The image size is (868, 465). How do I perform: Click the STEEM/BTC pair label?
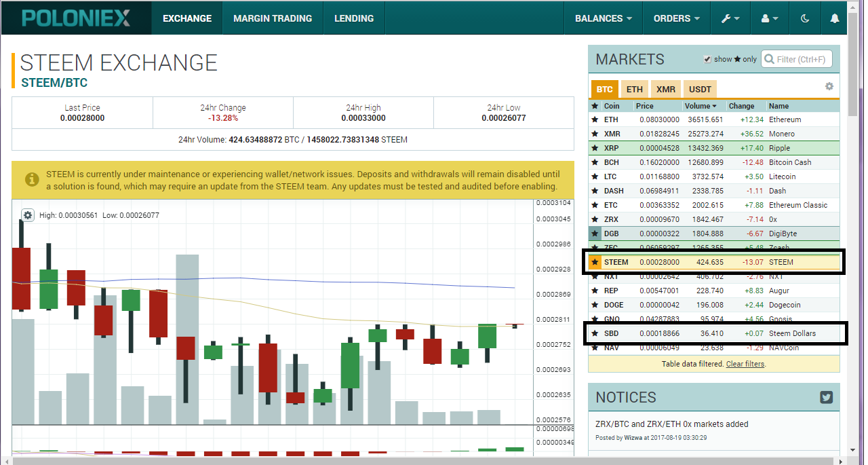click(54, 83)
